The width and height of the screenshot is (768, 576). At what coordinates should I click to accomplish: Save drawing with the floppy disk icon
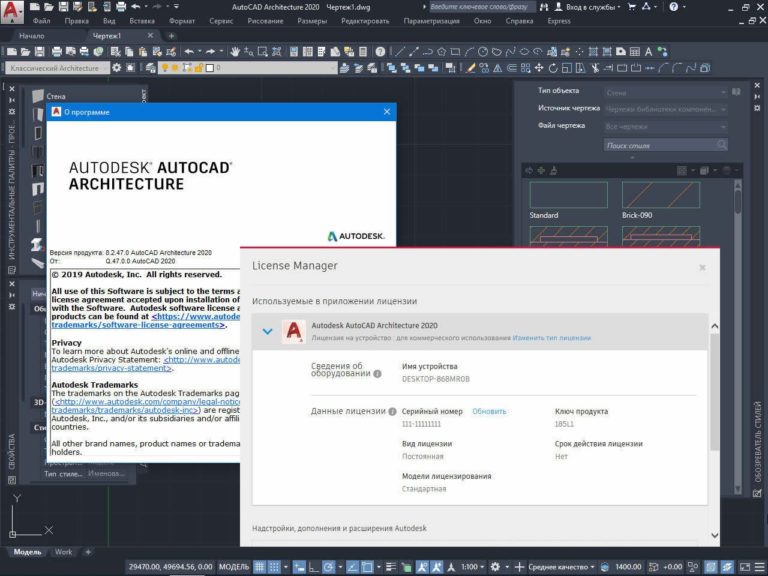(x=39, y=51)
